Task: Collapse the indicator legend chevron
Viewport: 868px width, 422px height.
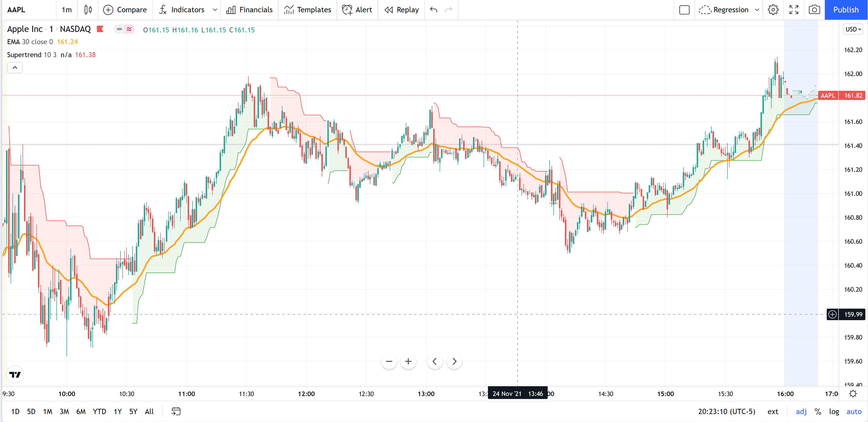Action: (15, 68)
